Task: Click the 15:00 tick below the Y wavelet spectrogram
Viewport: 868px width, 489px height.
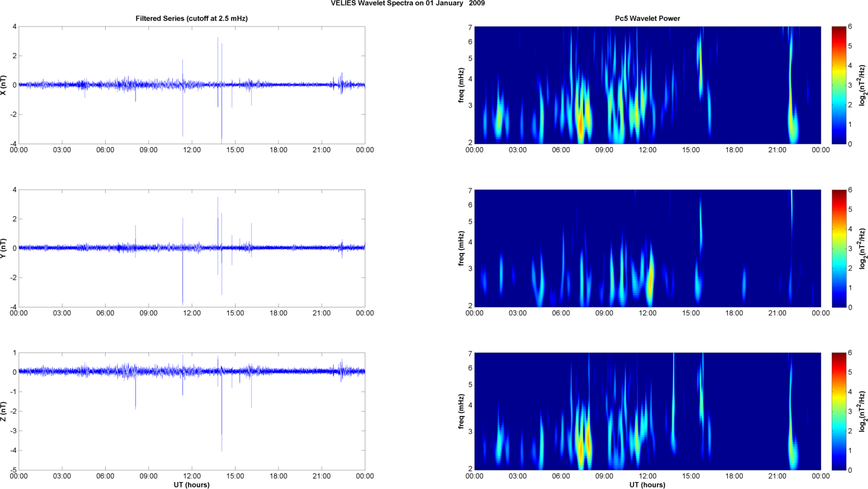Action: click(x=691, y=313)
